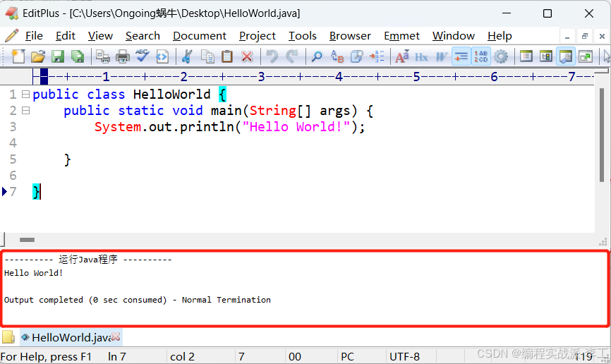Print the document
Screen dimensions: 611x364
tap(123, 56)
